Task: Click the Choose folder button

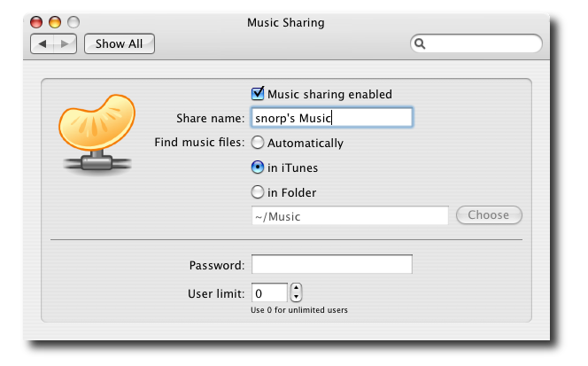Action: 489,215
